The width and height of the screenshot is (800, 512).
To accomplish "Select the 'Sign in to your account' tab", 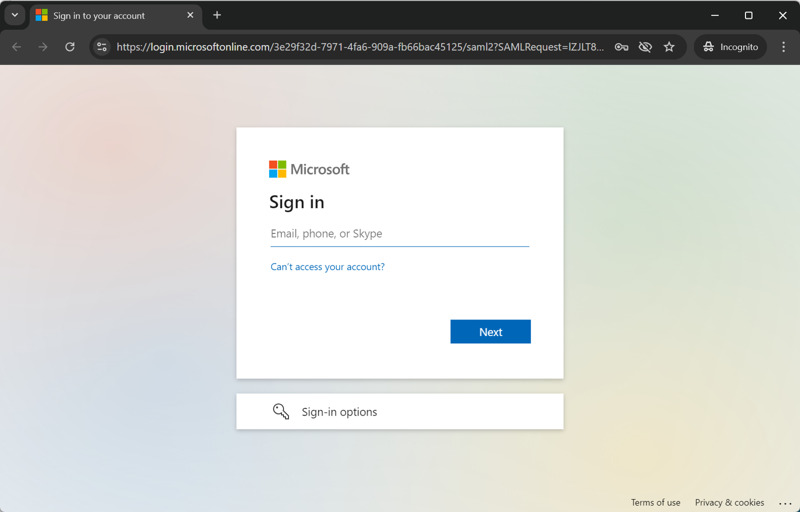I will [x=115, y=16].
